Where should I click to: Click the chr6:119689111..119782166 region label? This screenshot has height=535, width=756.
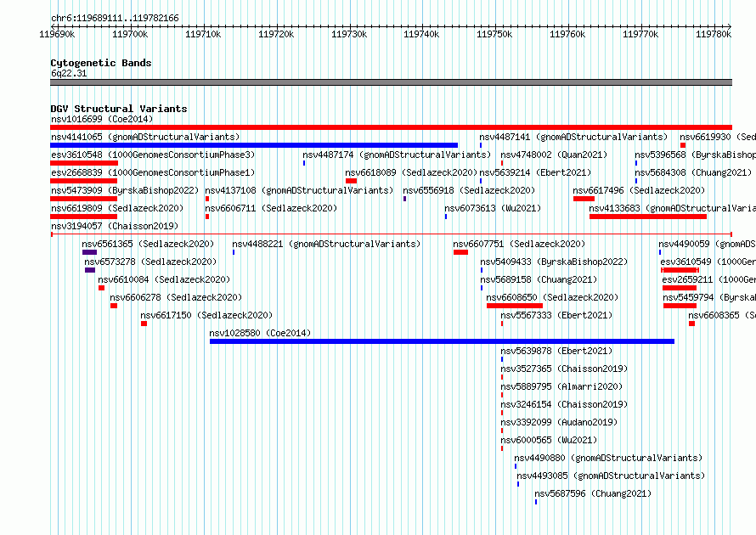(x=115, y=18)
